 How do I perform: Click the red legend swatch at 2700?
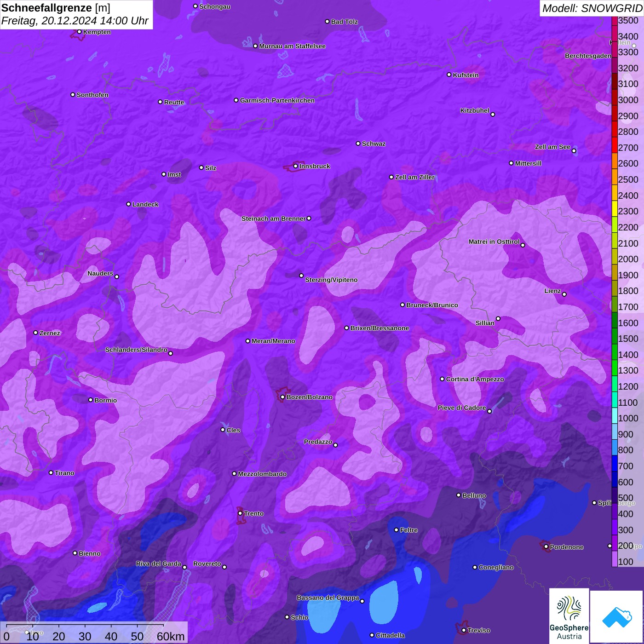(x=615, y=145)
